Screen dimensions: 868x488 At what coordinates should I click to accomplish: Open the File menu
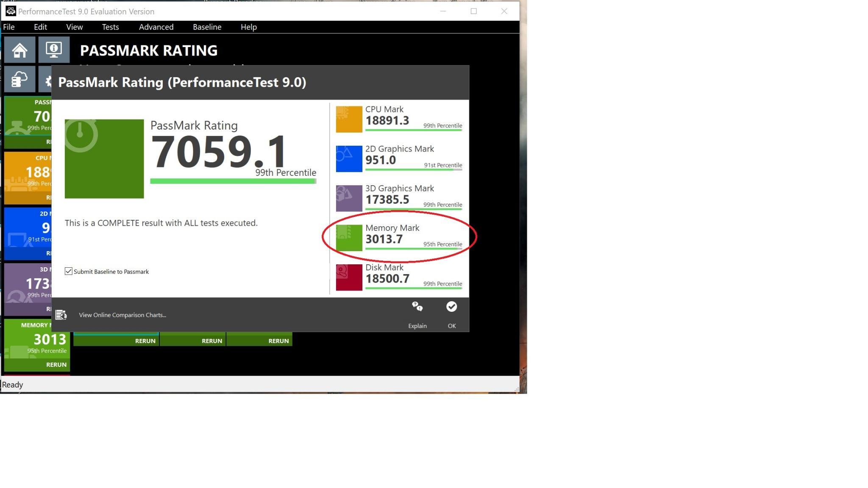9,27
